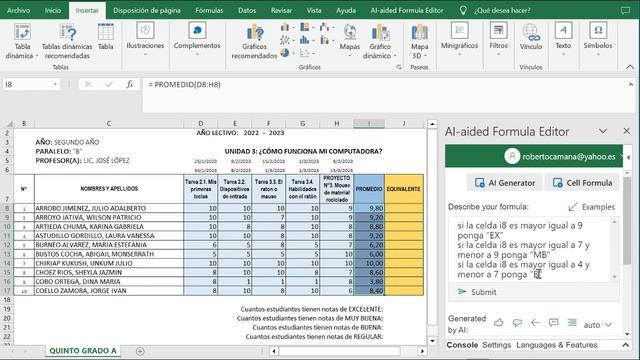The image size is (640, 360).
Task: Click the thumbs down feedback icon
Action: tap(517, 323)
